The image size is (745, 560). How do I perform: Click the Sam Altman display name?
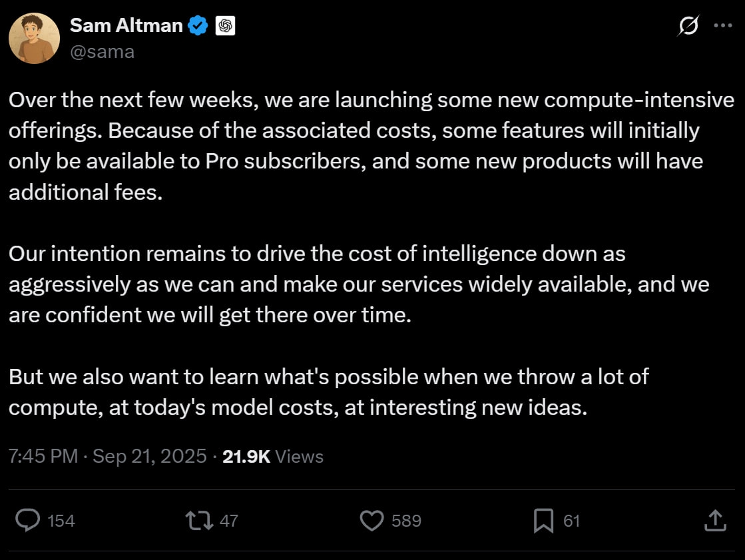pyautogui.click(x=126, y=25)
